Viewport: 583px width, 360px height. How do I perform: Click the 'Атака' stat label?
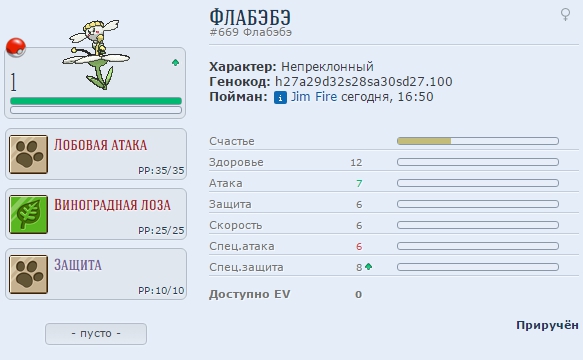(x=226, y=183)
